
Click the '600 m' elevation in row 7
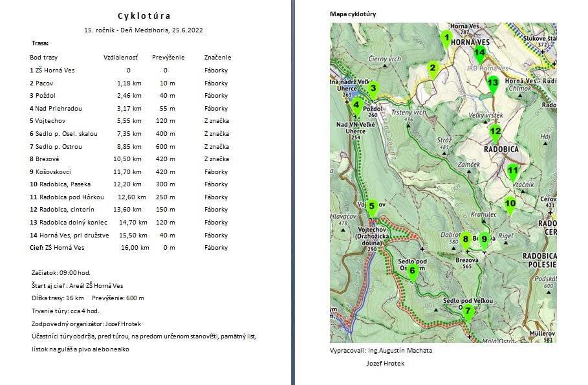pos(166,147)
